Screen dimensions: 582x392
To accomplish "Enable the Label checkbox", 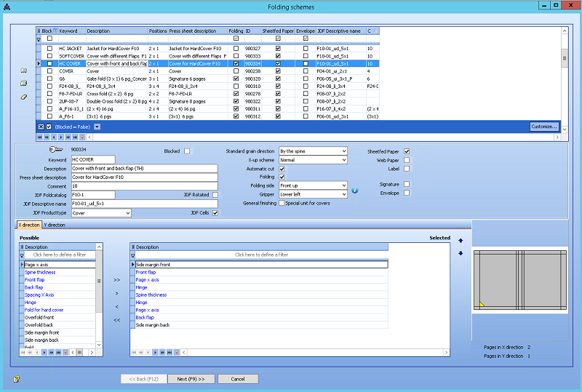I will 407,169.
